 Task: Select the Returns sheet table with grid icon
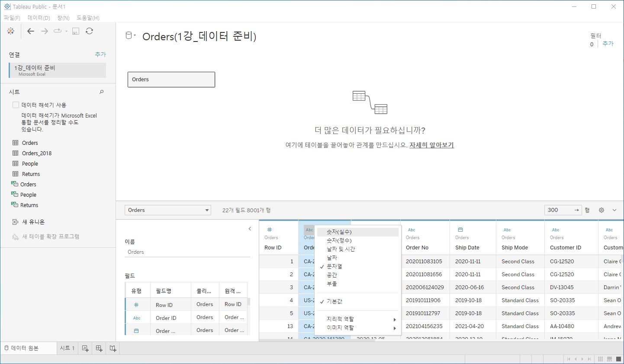click(x=31, y=174)
